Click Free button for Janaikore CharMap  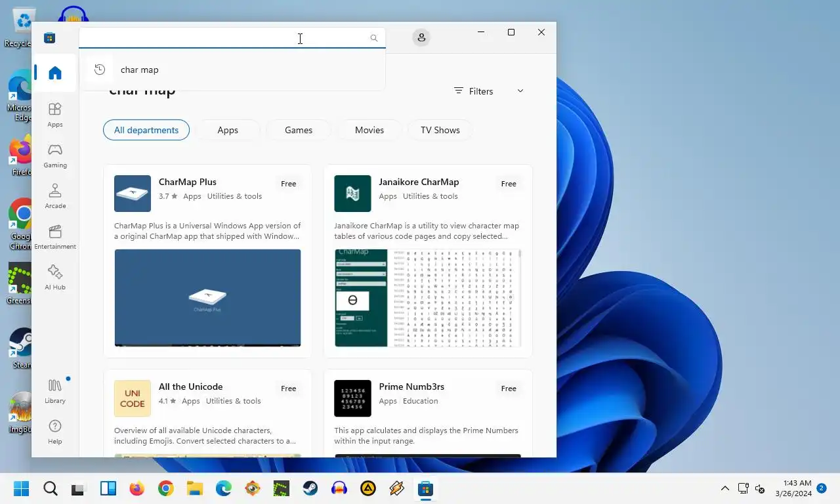click(509, 184)
